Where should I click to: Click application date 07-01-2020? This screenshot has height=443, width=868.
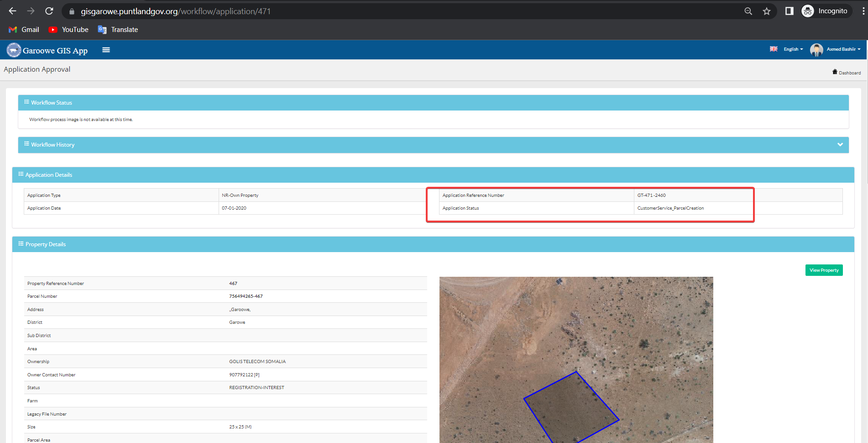[234, 208]
